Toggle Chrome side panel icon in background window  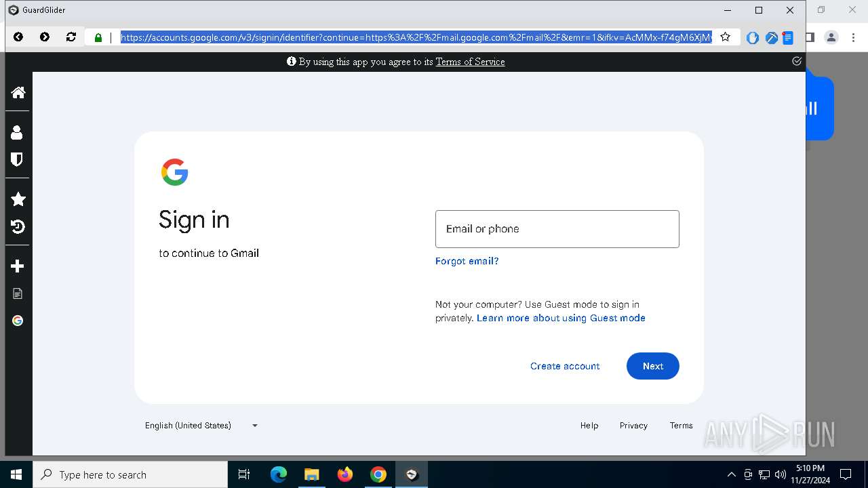tap(810, 37)
